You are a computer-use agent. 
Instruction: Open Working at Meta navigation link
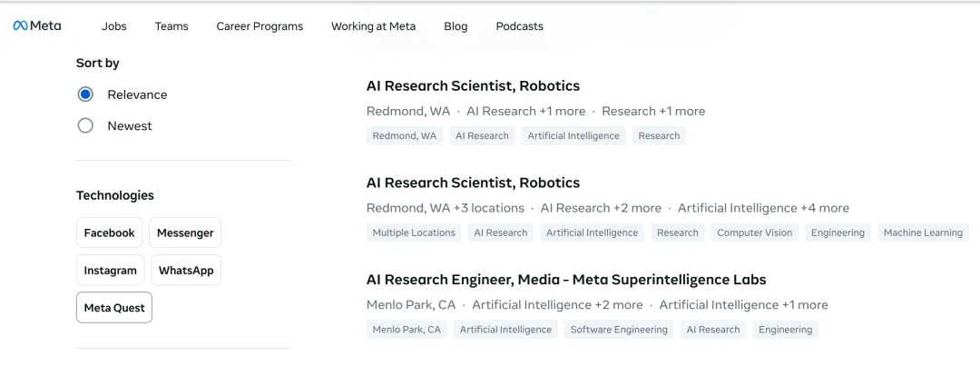373,26
